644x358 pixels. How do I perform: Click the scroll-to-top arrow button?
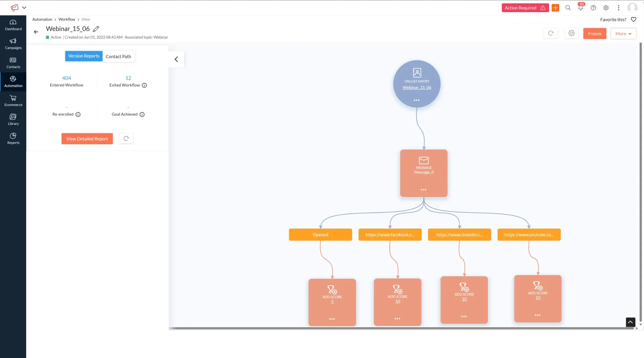631,322
